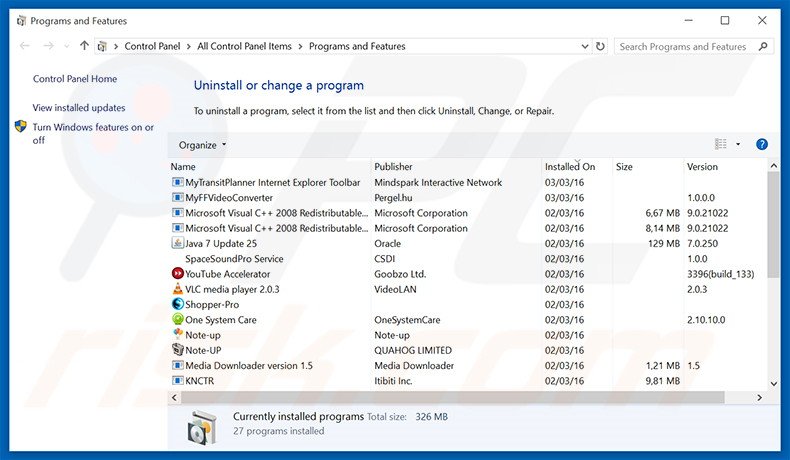Go to Control Panel breadcrumb
Image resolution: width=790 pixels, height=460 pixels.
152,46
